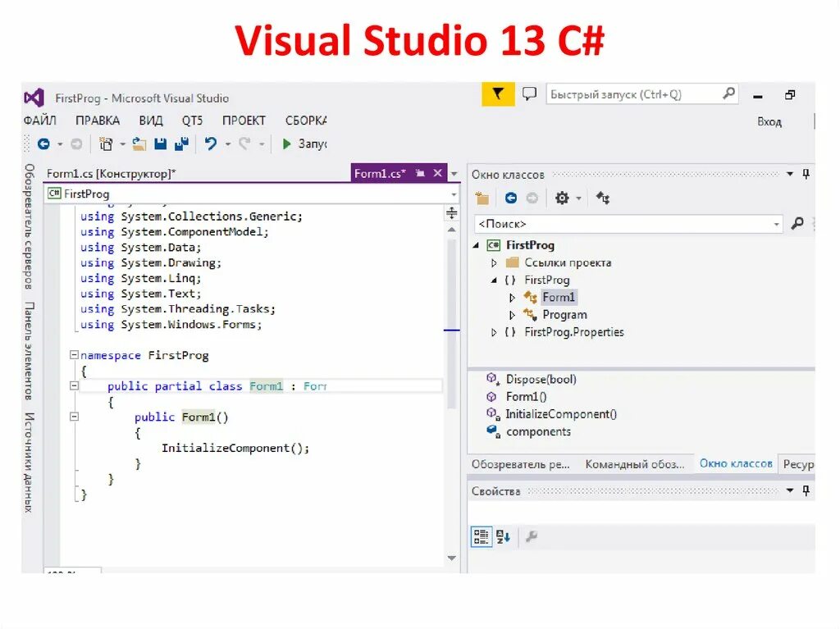The height and width of the screenshot is (629, 840).
Task: Collapse the namespace FirstProg code block
Action: [x=74, y=354]
